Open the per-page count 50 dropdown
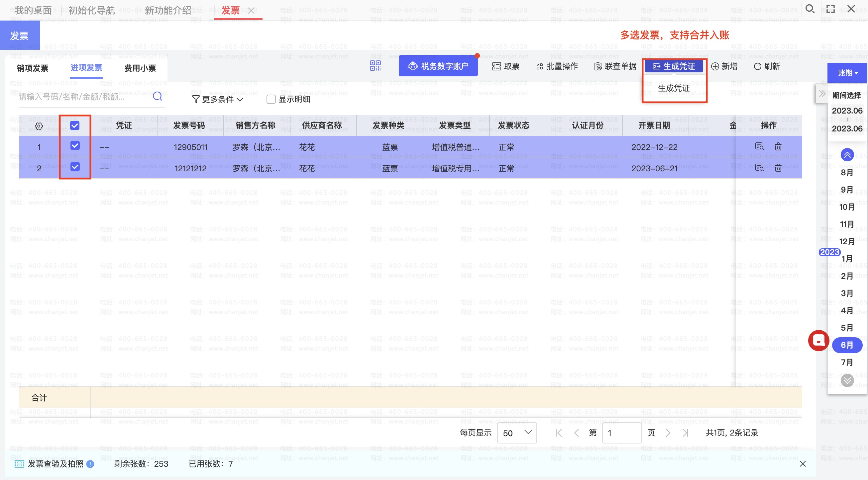Image resolution: width=868 pixels, height=480 pixels. click(516, 433)
